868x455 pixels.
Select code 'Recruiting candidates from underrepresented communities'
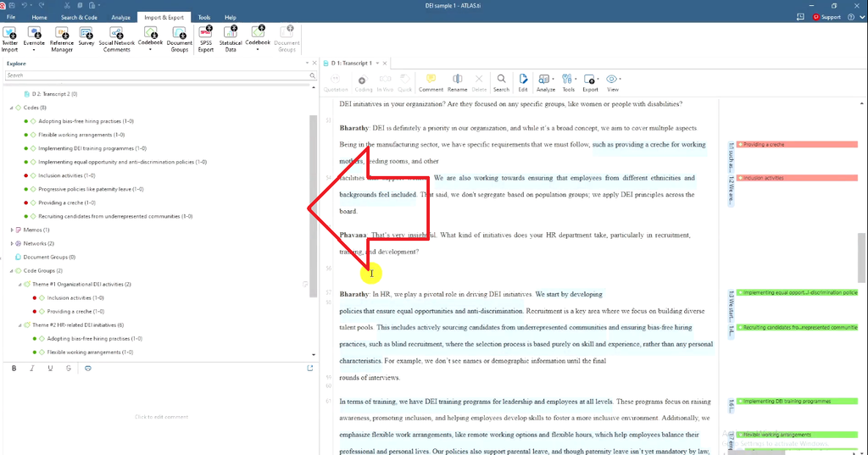tap(115, 216)
